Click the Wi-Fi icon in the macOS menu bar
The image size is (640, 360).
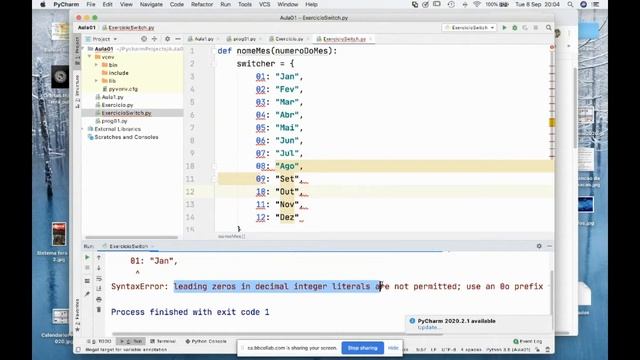[x=477, y=4]
